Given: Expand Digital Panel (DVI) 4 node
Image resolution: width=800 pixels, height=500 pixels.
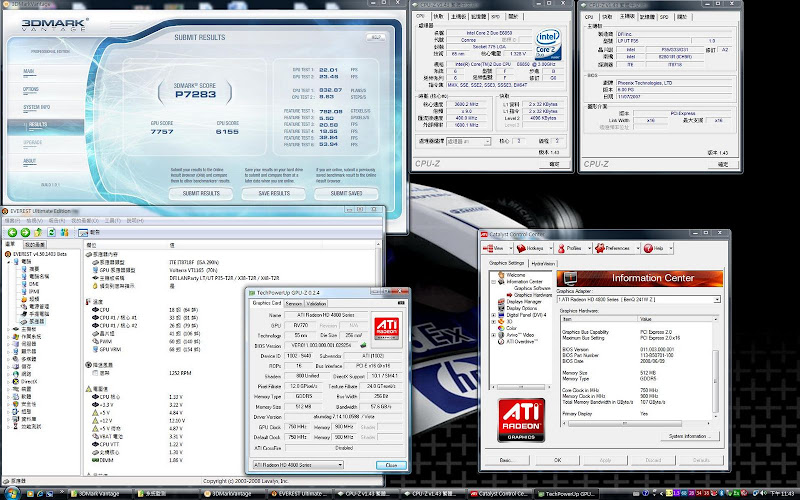Looking at the screenshot, I should (x=493, y=315).
